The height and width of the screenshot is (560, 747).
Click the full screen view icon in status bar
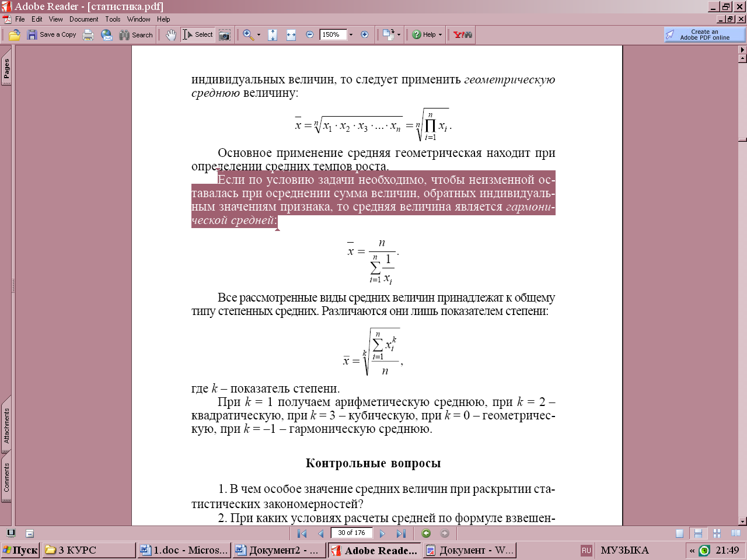click(x=11, y=533)
